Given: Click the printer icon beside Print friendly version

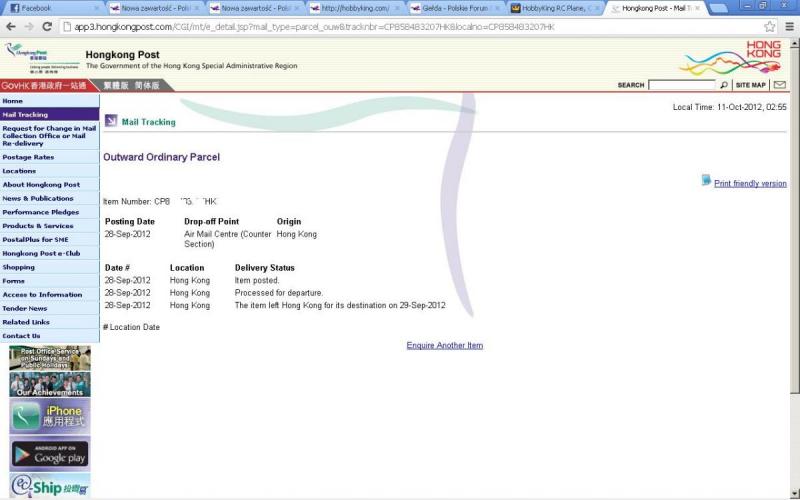Looking at the screenshot, I should point(706,181).
